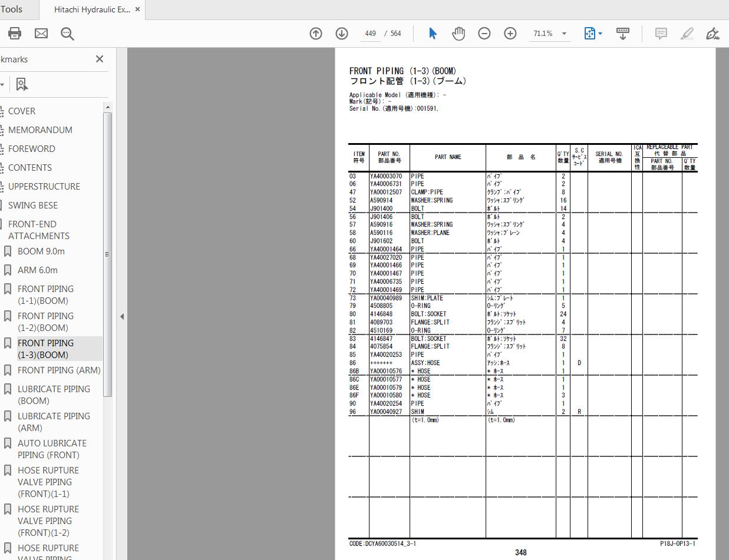The image size is (729, 560).
Task: Open the FRONT PIPING (ARM) bookmark
Action: 60,370
